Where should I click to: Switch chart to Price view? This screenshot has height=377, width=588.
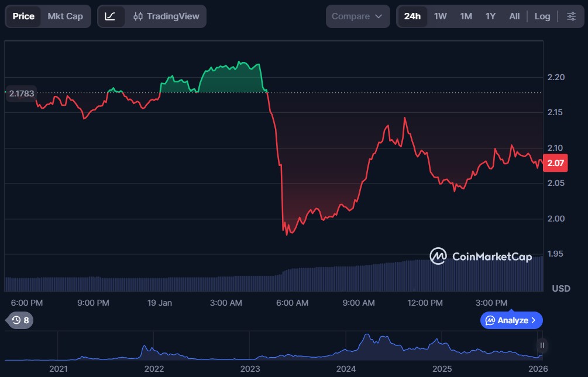23,16
